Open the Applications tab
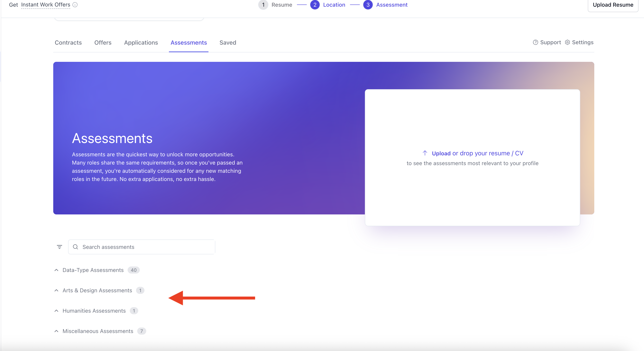Viewport: 644px width, 351px height. [141, 43]
